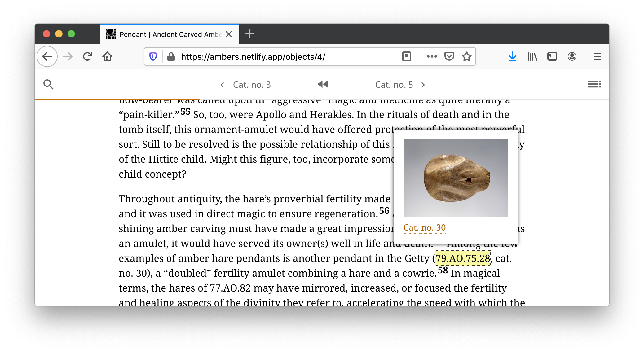Click the page search magnifier icon
The height and width of the screenshot is (352, 644).
tap(48, 84)
